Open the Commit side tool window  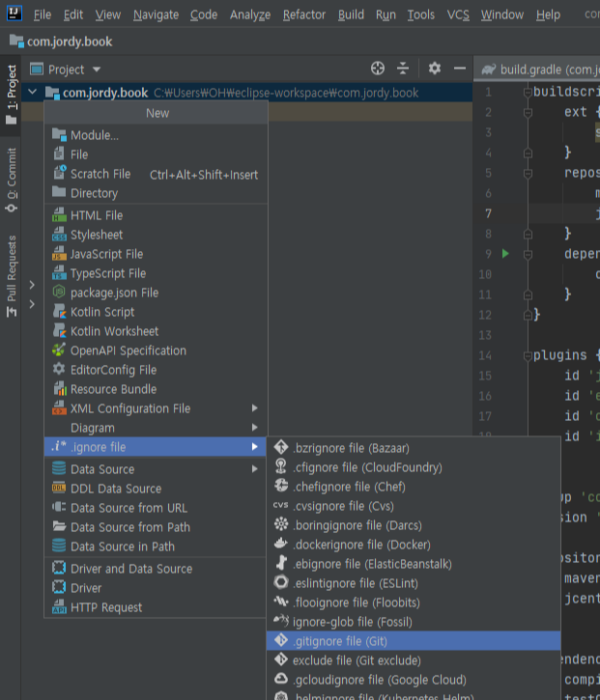pos(11,180)
